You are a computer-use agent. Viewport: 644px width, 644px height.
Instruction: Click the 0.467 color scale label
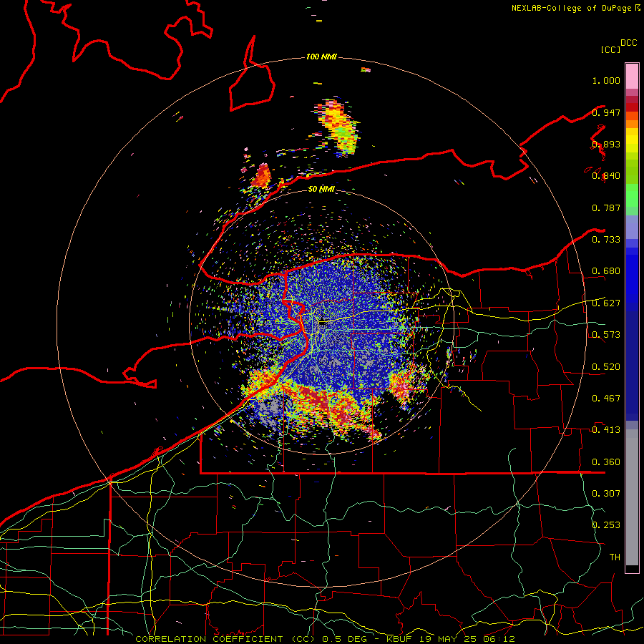[606, 399]
